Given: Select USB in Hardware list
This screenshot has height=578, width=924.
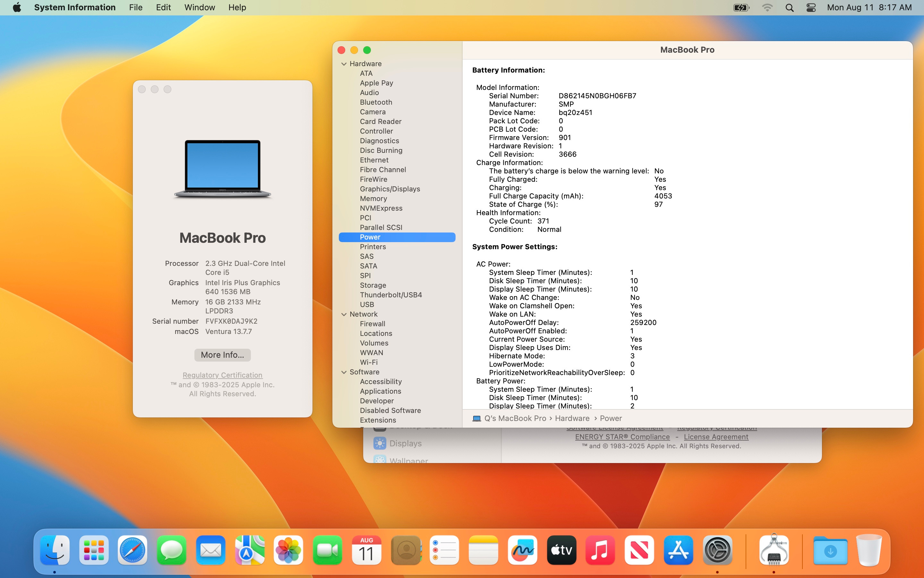Looking at the screenshot, I should [367, 304].
